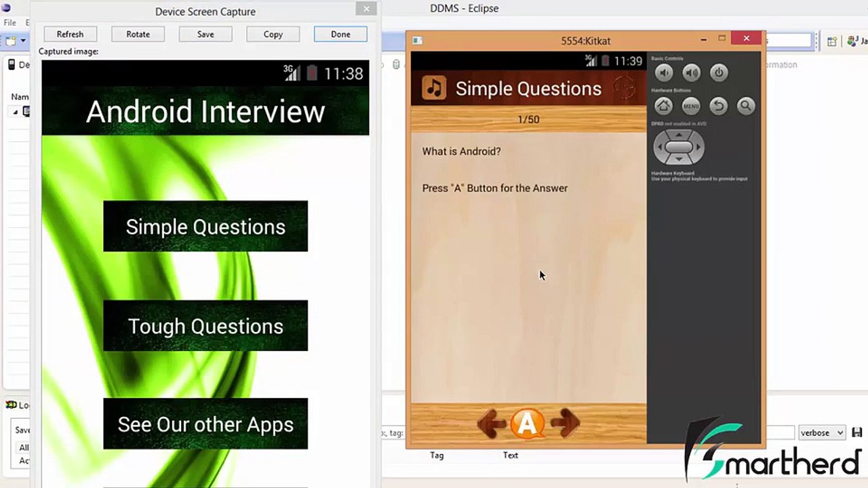Click the Java perspective icon at far right
Image resolution: width=868 pixels, height=488 pixels.
point(854,41)
